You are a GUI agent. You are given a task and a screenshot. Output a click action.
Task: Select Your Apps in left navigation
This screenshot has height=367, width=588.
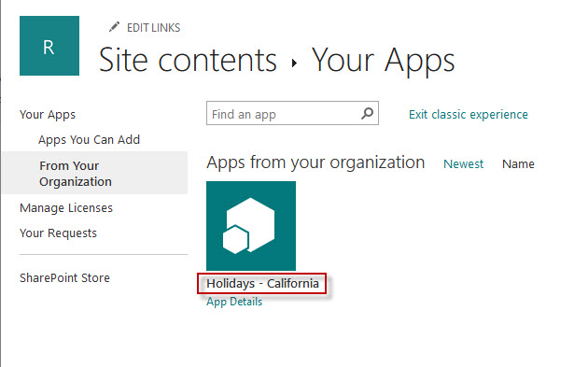(48, 115)
